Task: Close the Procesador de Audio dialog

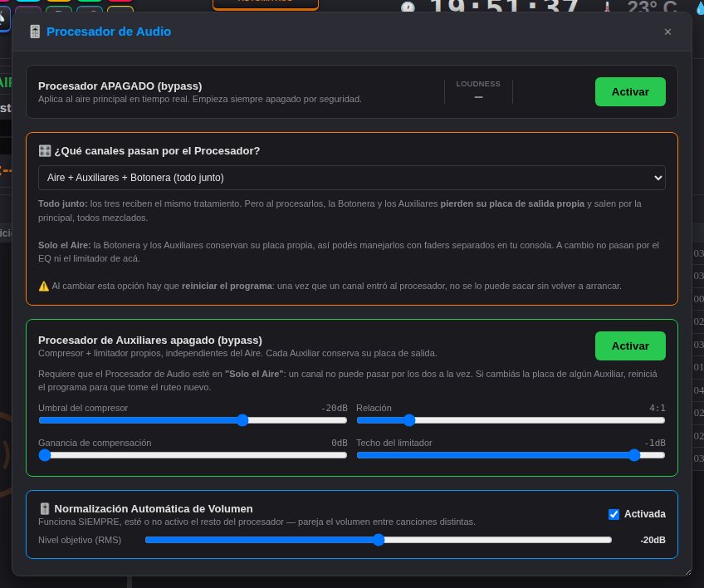Action: [x=667, y=32]
